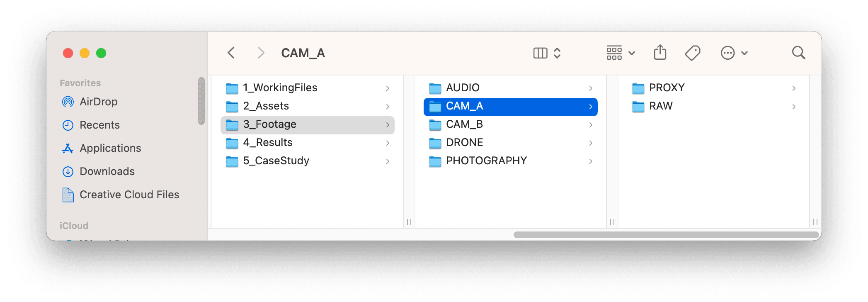Screen dimensions: 868x302
Task: Open the RAW folder
Action: (x=713, y=106)
